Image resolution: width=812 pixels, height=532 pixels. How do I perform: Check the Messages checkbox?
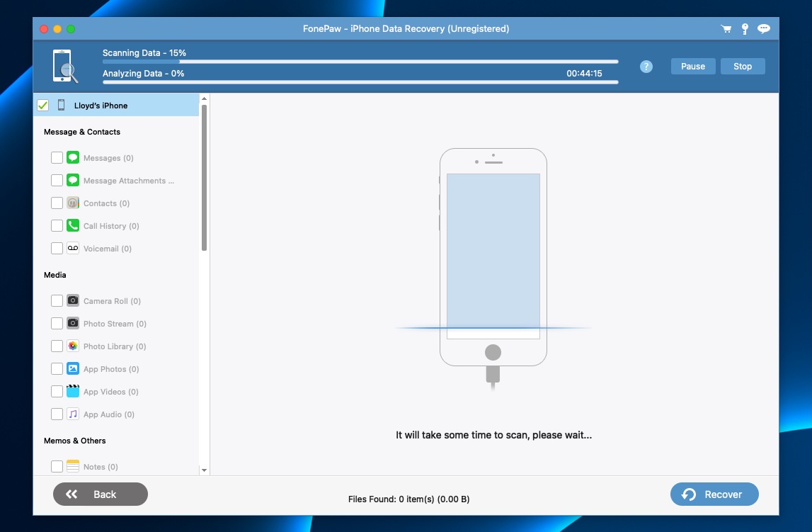point(57,157)
